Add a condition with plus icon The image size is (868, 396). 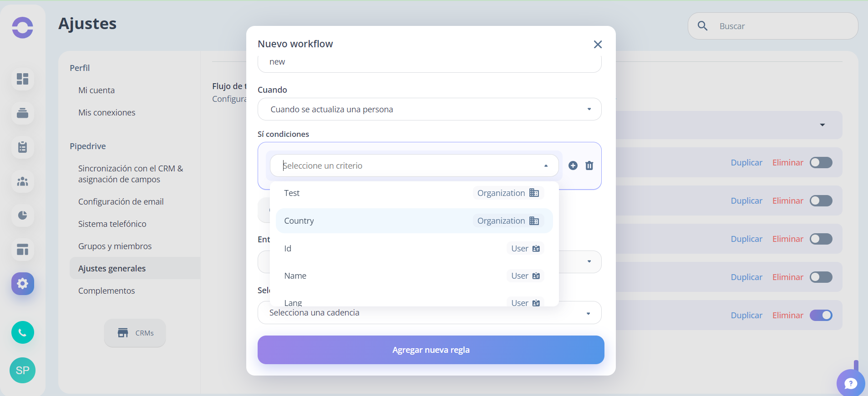[573, 165]
